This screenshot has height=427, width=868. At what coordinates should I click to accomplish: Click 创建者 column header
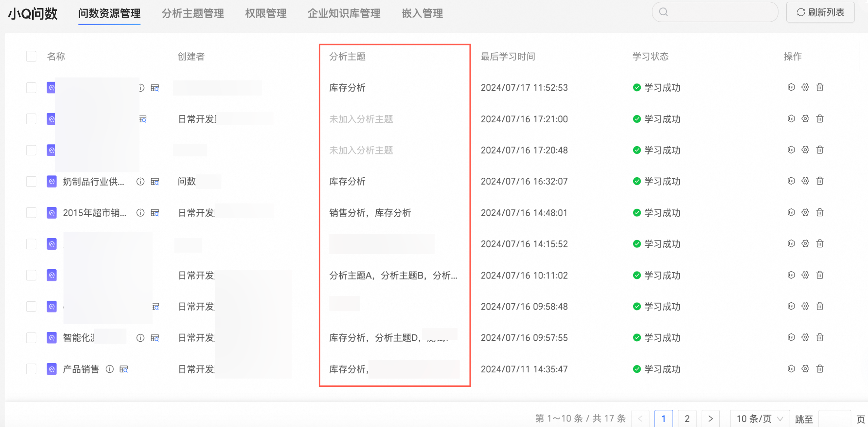[191, 57]
